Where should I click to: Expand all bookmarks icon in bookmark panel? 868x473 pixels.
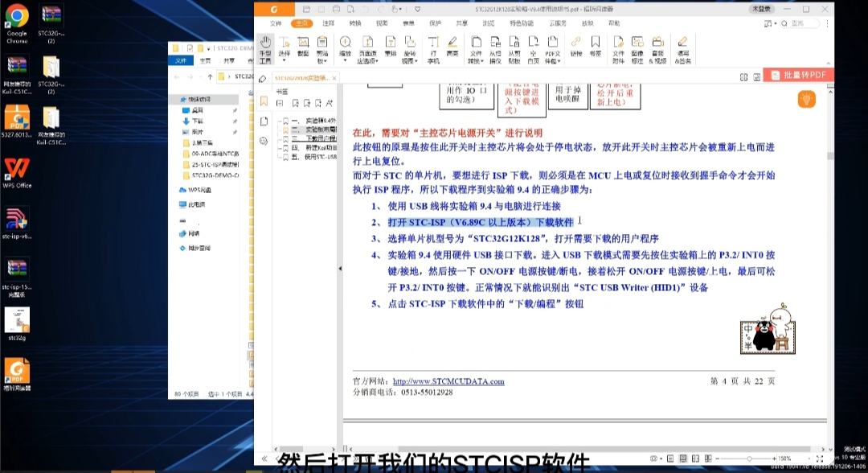[280, 103]
